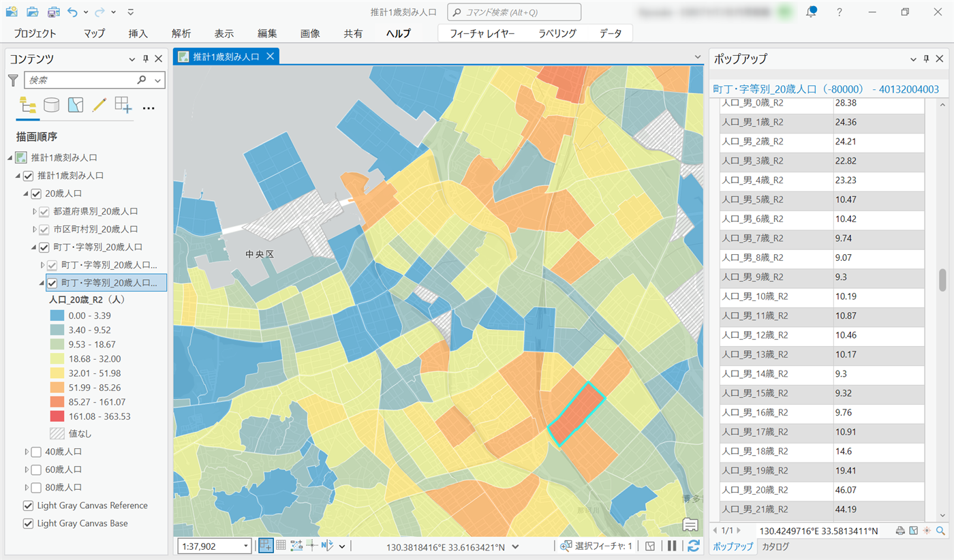Expand the 60歳人口 group layer
The image size is (954, 560).
(x=27, y=469)
